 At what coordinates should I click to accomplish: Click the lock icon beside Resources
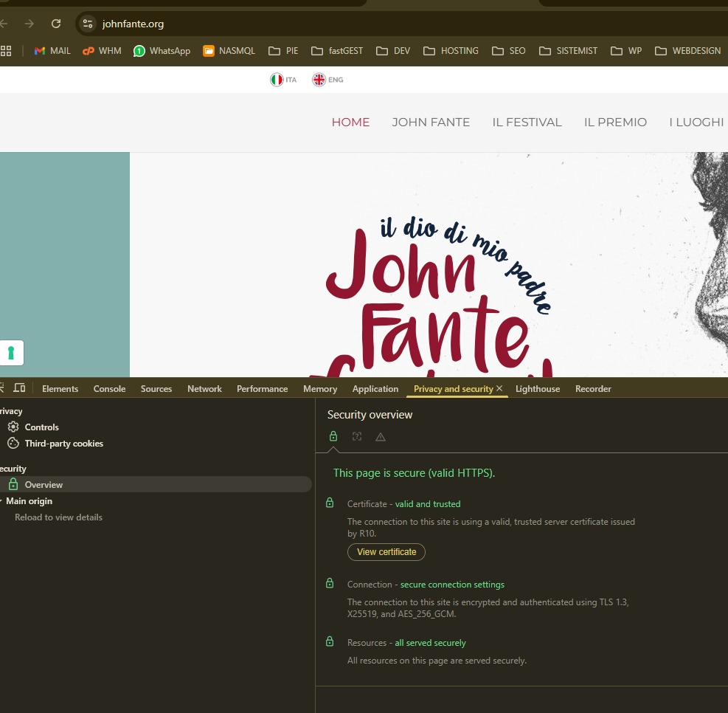point(330,641)
